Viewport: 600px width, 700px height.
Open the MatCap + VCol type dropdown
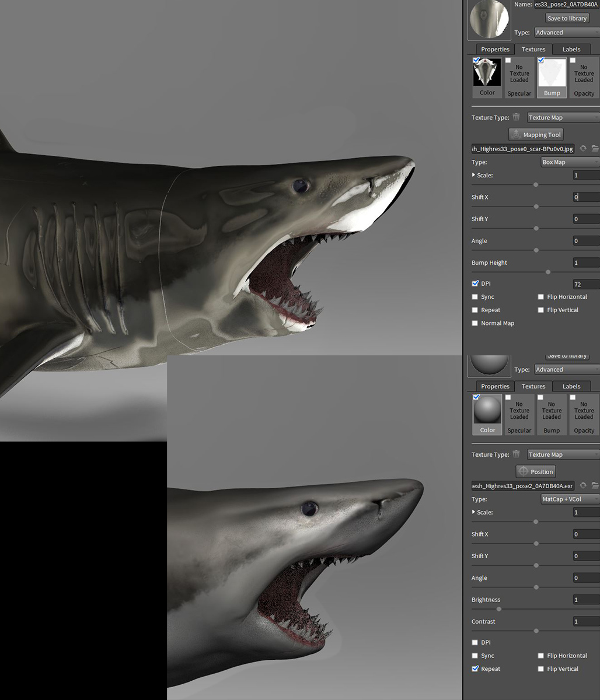(x=570, y=499)
